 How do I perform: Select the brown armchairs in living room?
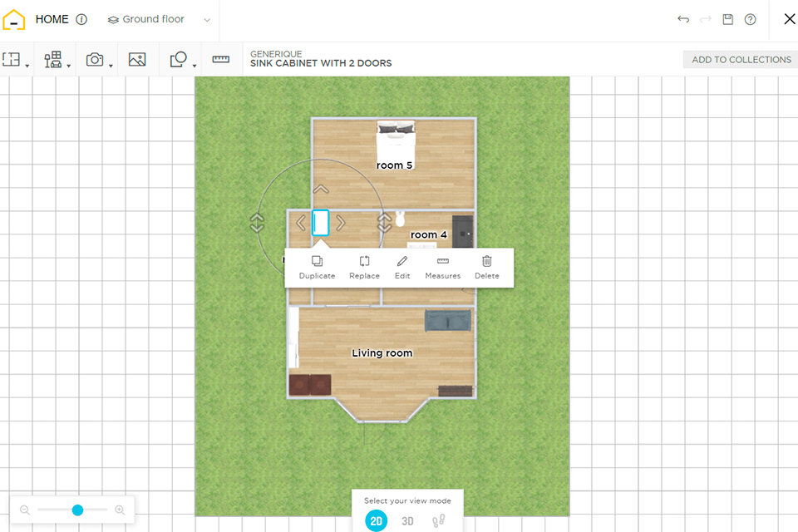310,385
